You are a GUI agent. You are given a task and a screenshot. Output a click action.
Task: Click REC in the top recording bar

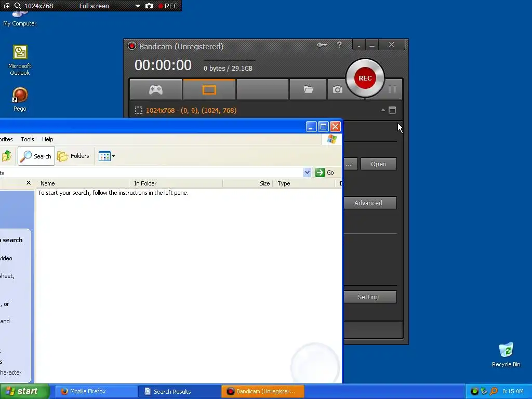[x=168, y=6]
